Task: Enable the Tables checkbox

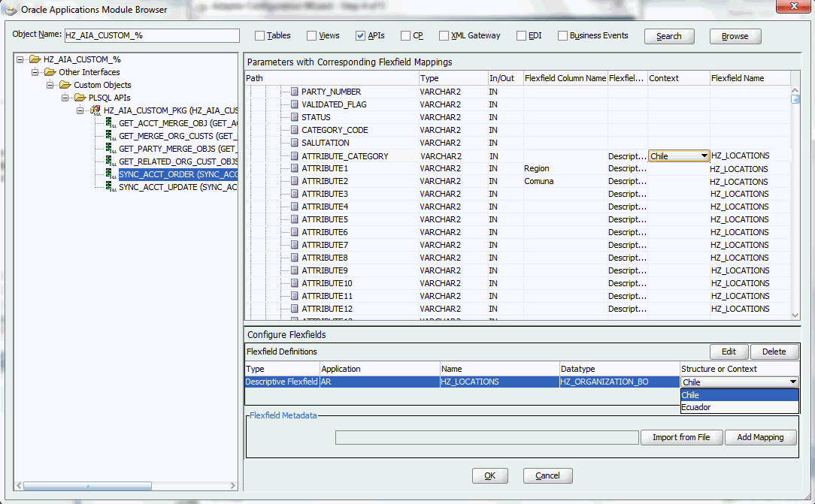Action: (x=260, y=36)
